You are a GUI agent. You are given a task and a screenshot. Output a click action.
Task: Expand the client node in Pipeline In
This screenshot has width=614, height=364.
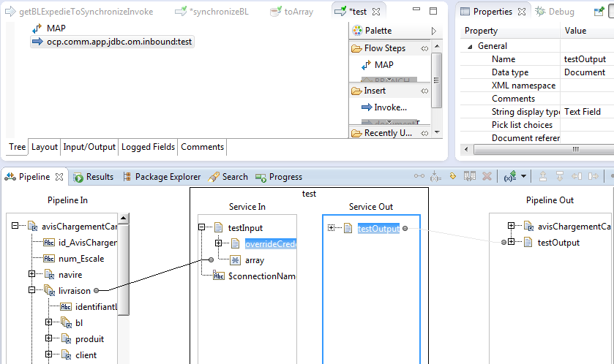click(48, 354)
